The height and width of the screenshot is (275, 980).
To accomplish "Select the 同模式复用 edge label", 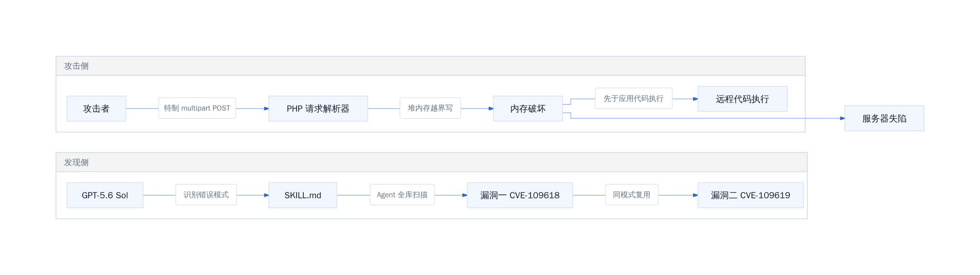I will pos(632,195).
